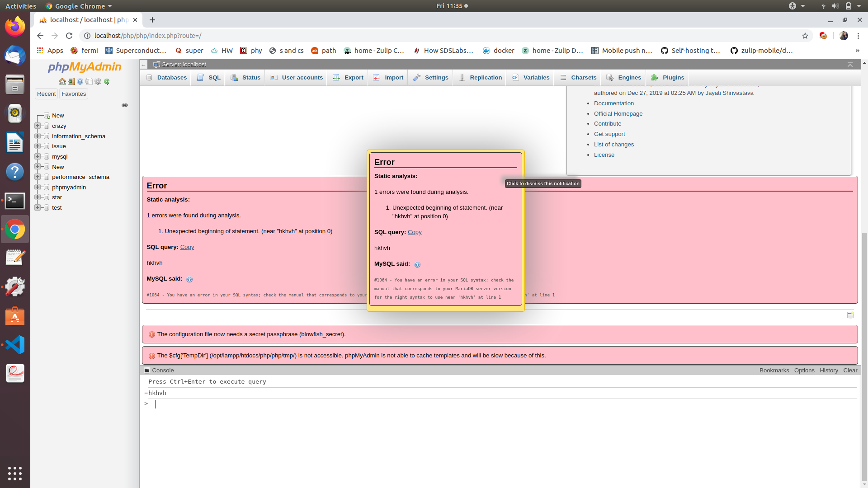Click Copy link in popup error
868x488 pixels.
(x=415, y=232)
